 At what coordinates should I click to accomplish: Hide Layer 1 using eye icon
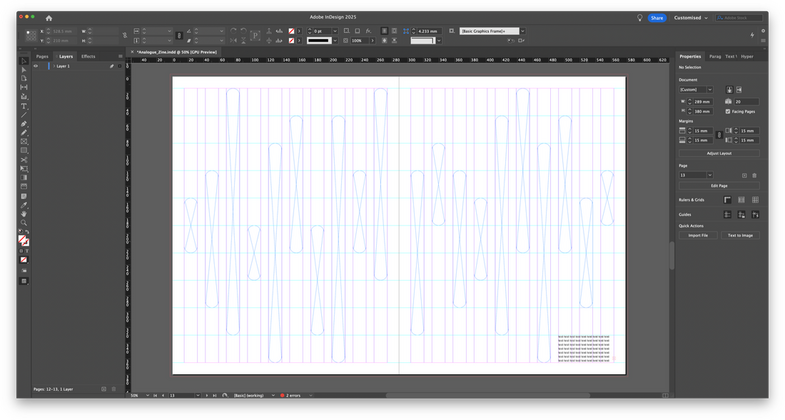tap(37, 66)
